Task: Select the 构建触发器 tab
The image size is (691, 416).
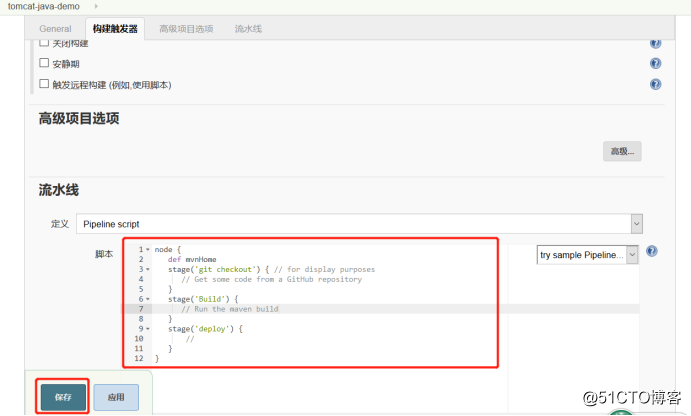Action: point(115,29)
